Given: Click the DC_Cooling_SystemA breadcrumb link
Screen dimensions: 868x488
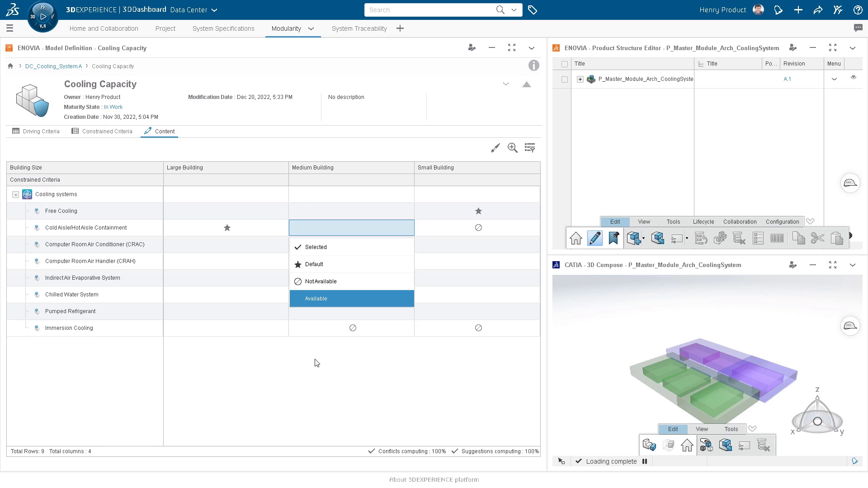Looking at the screenshot, I should [53, 66].
